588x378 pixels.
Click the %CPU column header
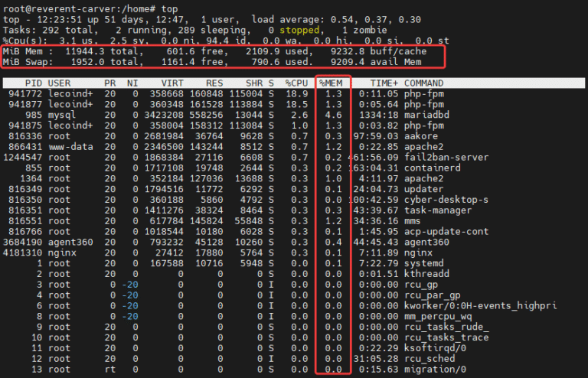click(296, 83)
